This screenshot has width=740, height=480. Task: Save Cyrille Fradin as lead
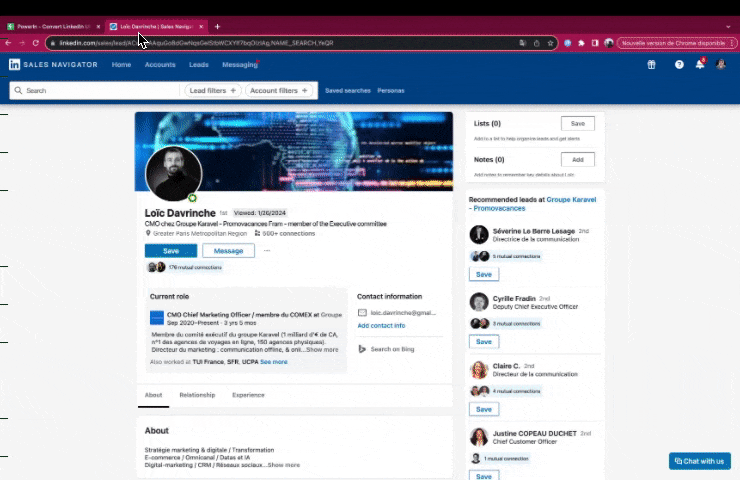pyautogui.click(x=484, y=341)
